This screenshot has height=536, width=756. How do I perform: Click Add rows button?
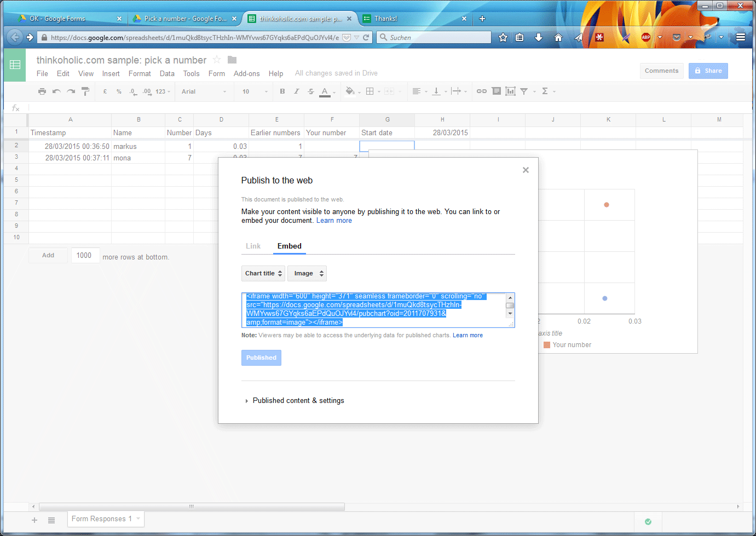[x=48, y=255]
